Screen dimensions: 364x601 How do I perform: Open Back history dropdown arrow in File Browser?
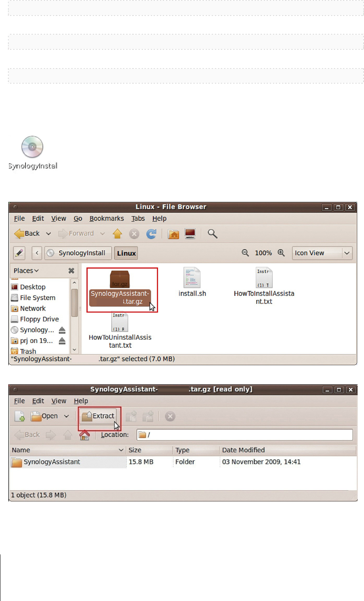coord(49,234)
